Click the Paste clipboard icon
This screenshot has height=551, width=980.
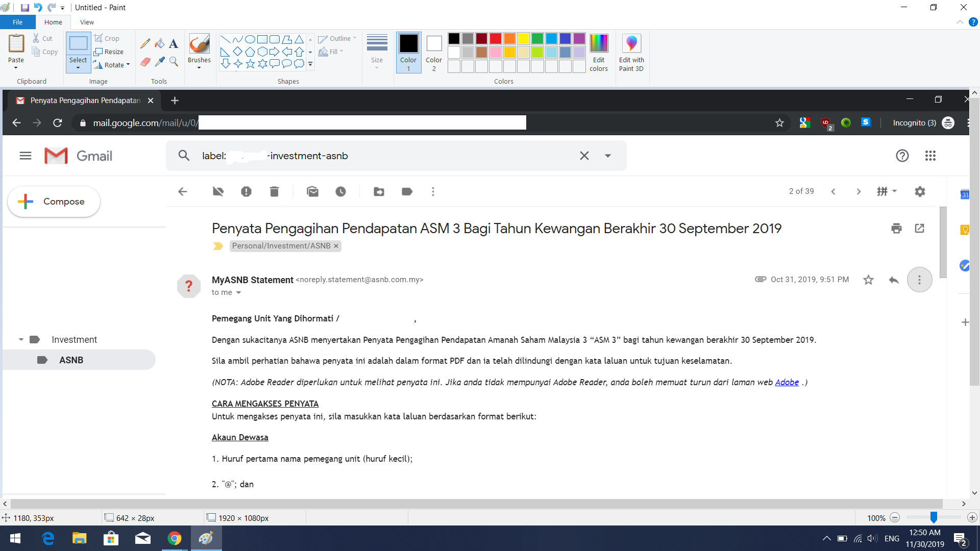click(16, 44)
